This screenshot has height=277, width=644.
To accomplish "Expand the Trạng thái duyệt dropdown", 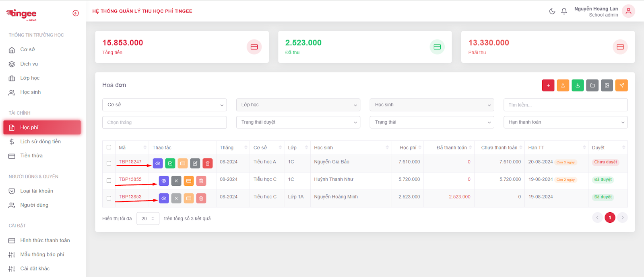I will pyautogui.click(x=298, y=122).
